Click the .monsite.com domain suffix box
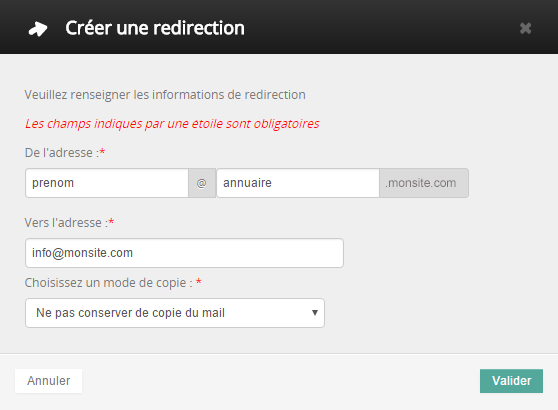 424,183
